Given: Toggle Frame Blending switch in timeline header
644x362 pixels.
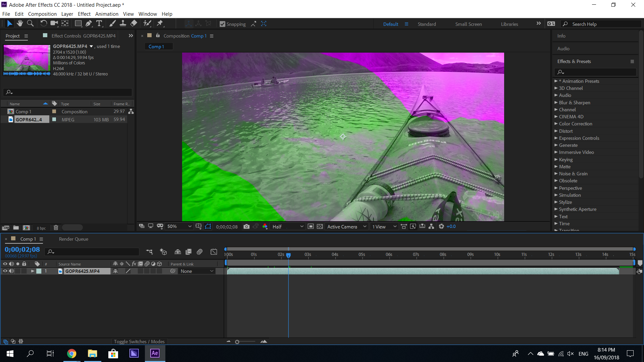Looking at the screenshot, I should pos(189,252).
